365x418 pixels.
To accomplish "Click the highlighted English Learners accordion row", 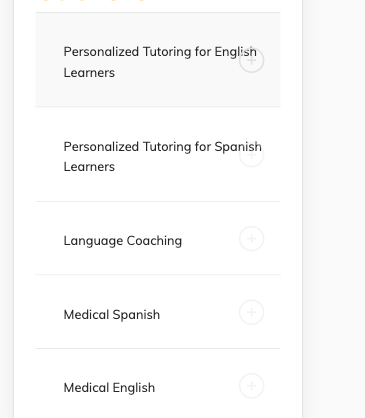I will (x=158, y=60).
